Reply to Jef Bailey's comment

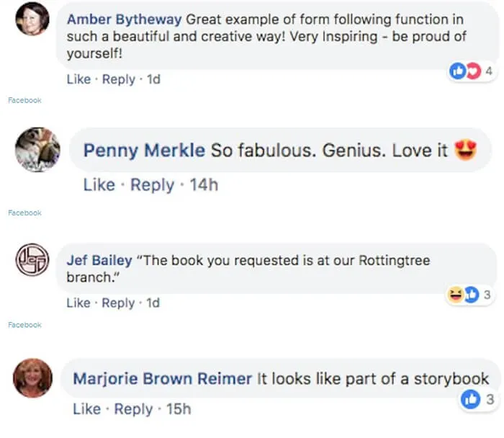118,303
